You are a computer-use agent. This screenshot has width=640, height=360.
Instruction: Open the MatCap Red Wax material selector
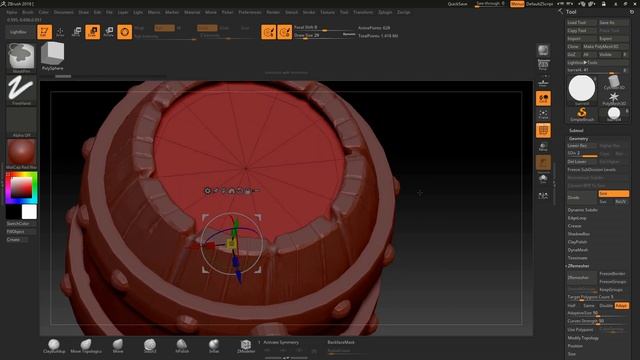(x=21, y=154)
